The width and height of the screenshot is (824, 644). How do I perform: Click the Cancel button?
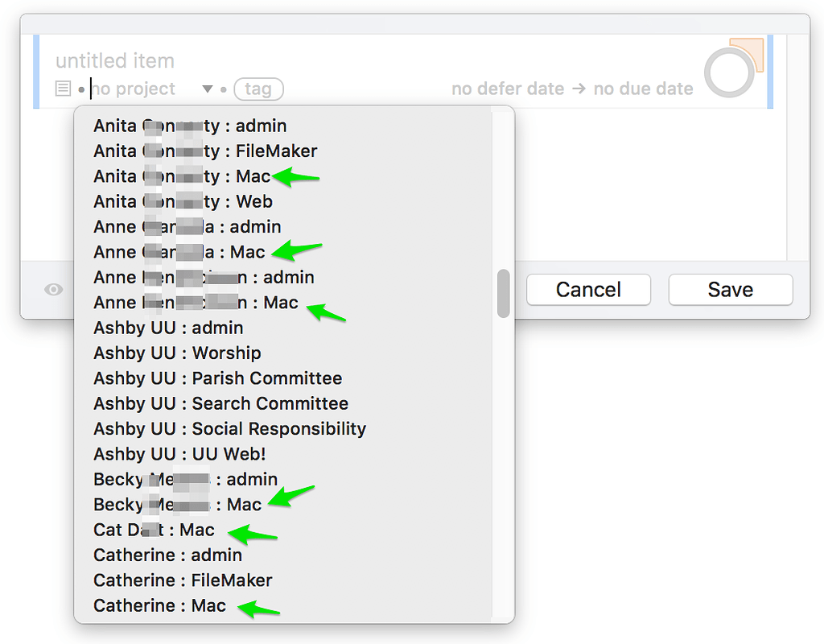coord(588,289)
